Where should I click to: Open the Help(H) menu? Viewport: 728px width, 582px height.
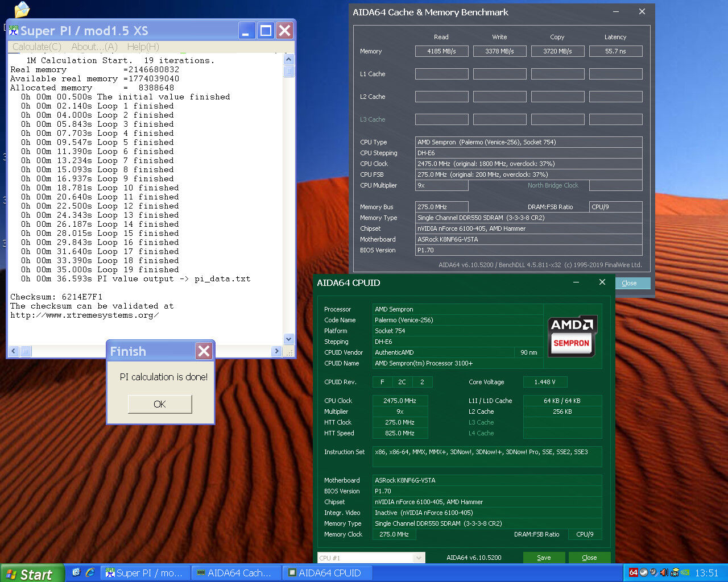143,47
